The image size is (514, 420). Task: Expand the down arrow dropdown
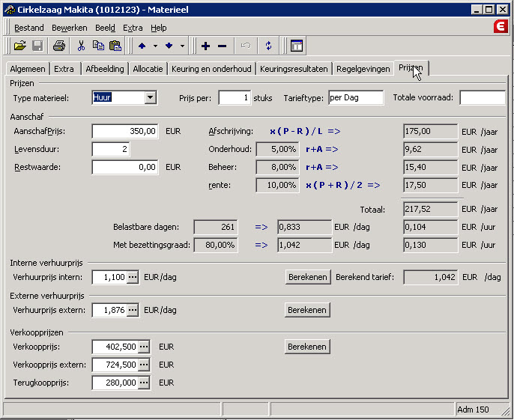pyautogui.click(x=182, y=46)
